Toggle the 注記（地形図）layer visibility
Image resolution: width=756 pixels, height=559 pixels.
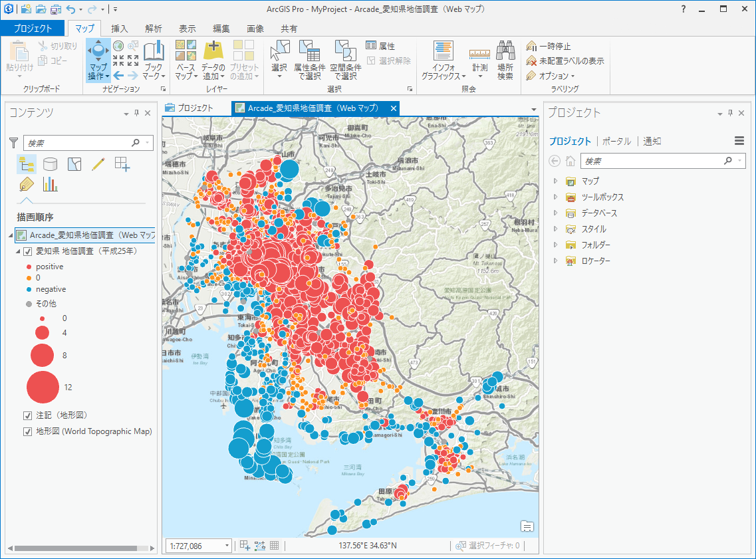pos(28,415)
